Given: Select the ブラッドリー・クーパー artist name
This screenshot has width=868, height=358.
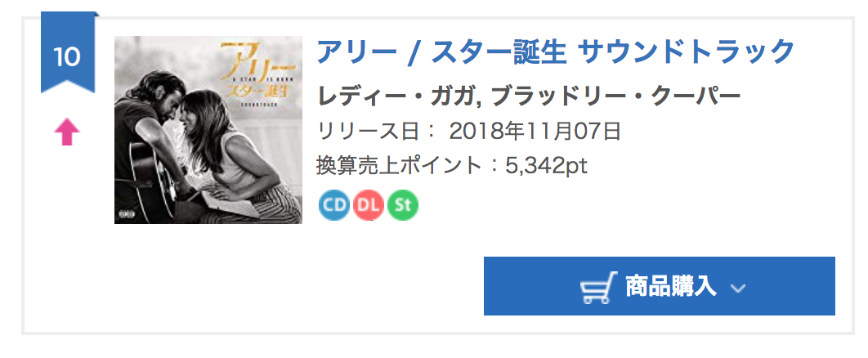Looking at the screenshot, I should (616, 98).
